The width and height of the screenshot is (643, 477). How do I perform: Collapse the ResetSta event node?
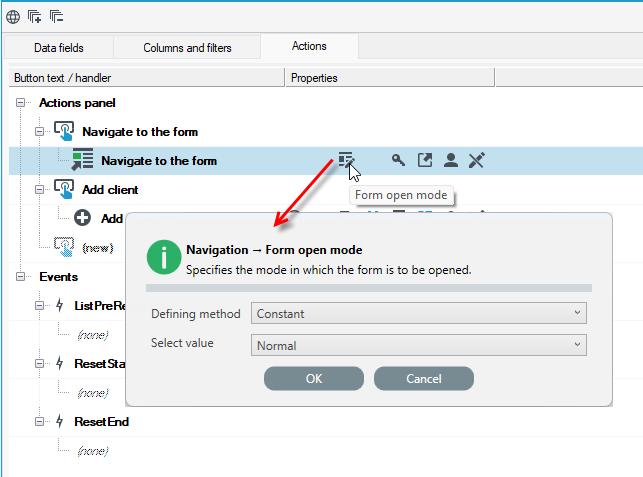pyautogui.click(x=39, y=363)
